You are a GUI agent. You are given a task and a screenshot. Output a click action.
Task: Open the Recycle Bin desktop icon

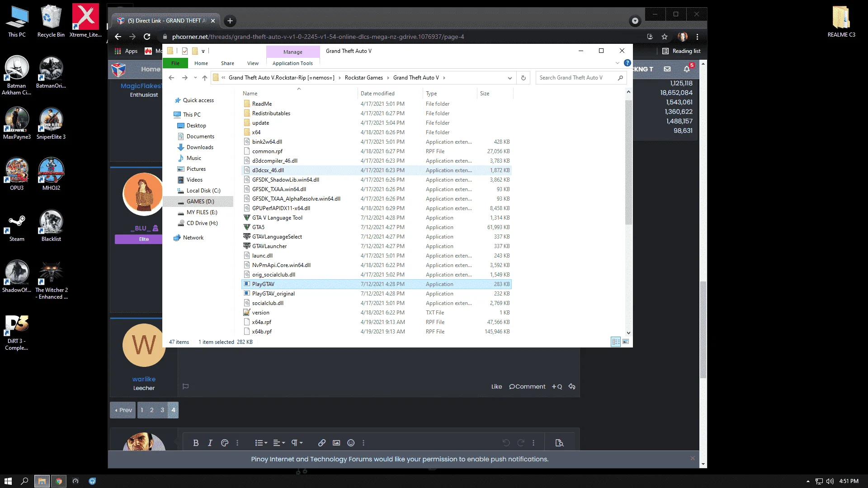click(x=51, y=21)
